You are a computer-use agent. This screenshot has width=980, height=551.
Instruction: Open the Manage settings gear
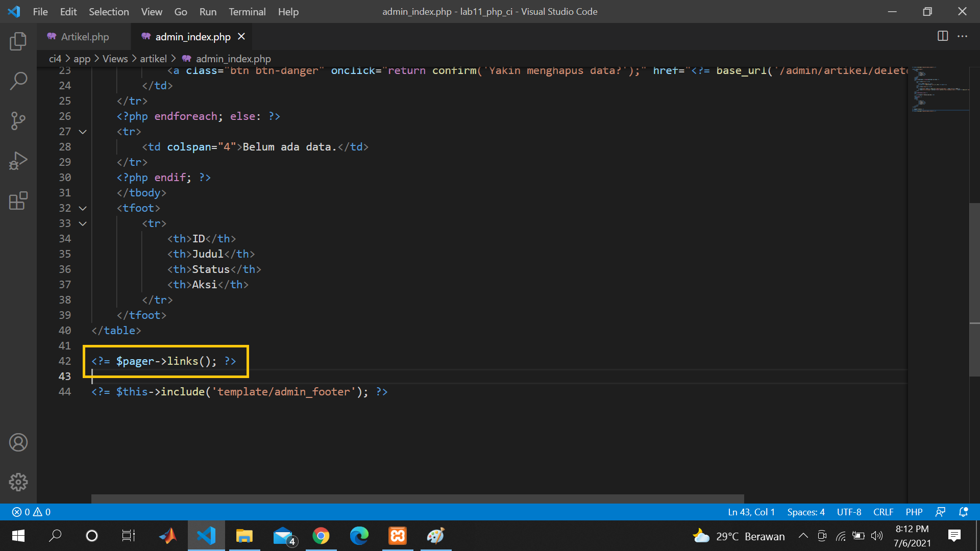tap(18, 482)
